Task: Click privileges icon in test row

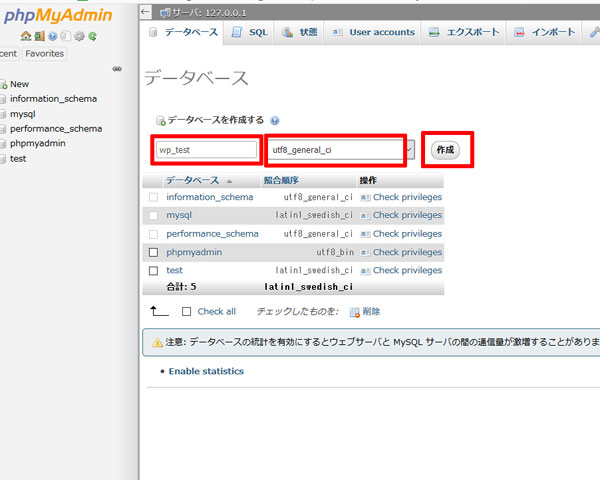Action: click(365, 271)
